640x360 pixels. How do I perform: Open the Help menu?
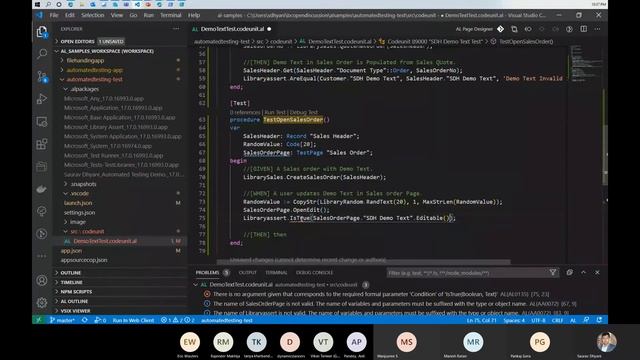click(194, 15)
